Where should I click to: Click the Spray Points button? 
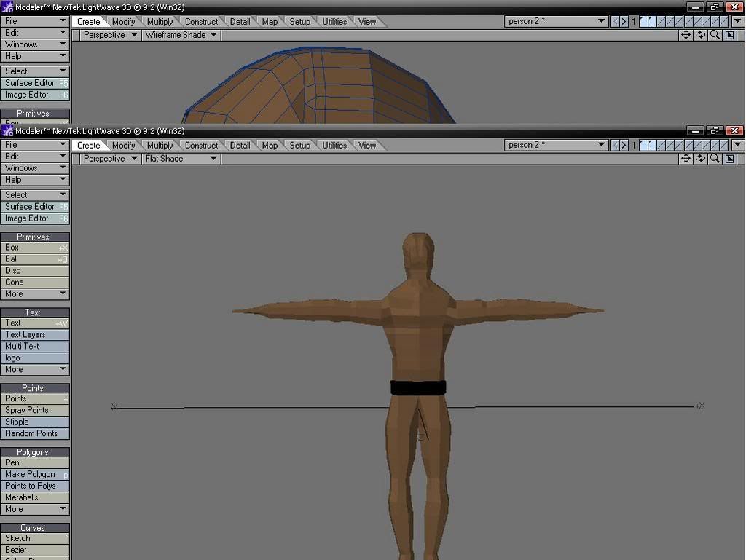coord(35,410)
